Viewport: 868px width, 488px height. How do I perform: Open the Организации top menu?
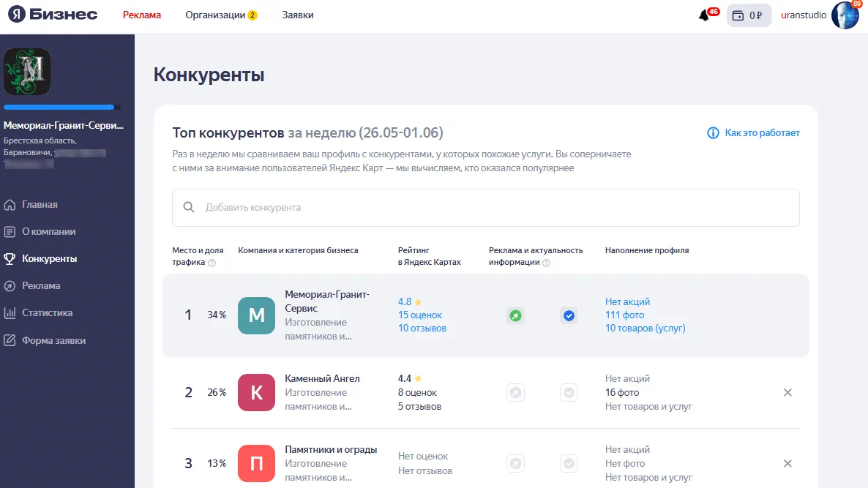(220, 15)
